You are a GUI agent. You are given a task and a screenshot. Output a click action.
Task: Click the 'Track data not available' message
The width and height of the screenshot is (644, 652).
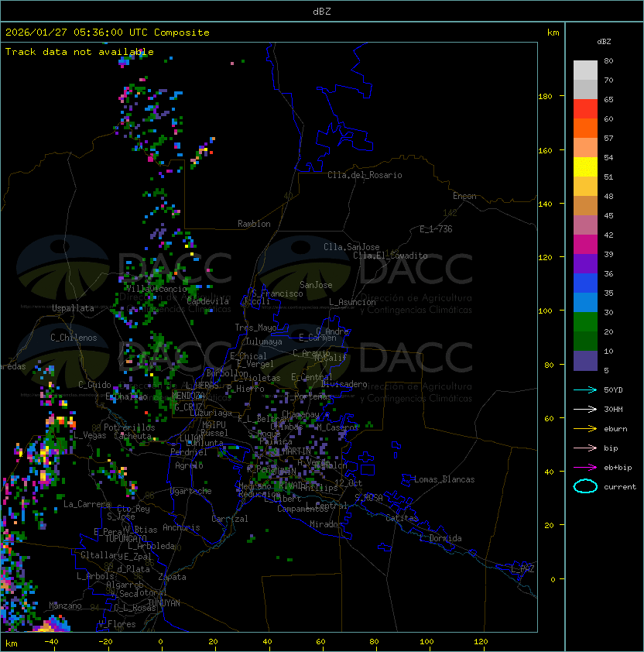80,52
